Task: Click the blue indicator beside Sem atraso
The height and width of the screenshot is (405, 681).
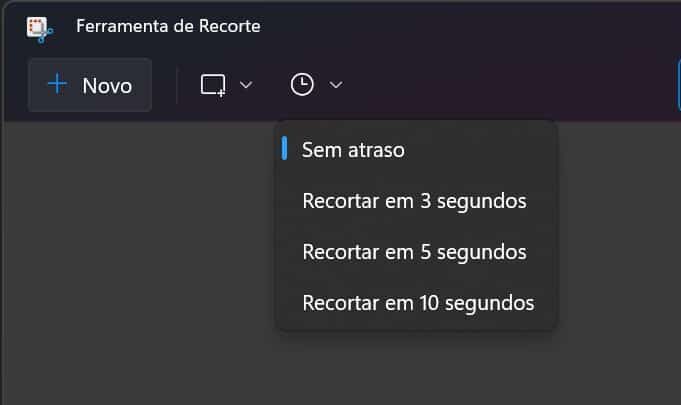Action: pos(285,149)
